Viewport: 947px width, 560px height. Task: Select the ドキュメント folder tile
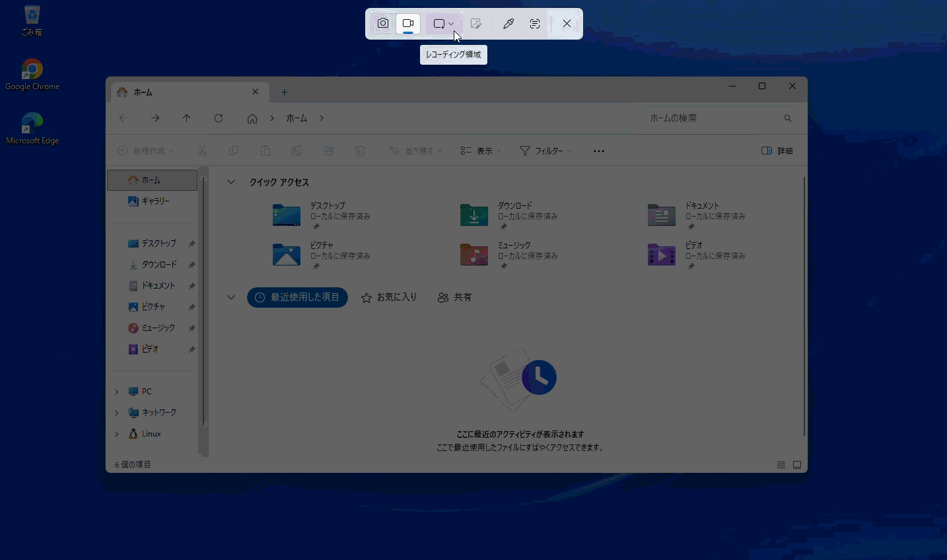[x=698, y=215]
